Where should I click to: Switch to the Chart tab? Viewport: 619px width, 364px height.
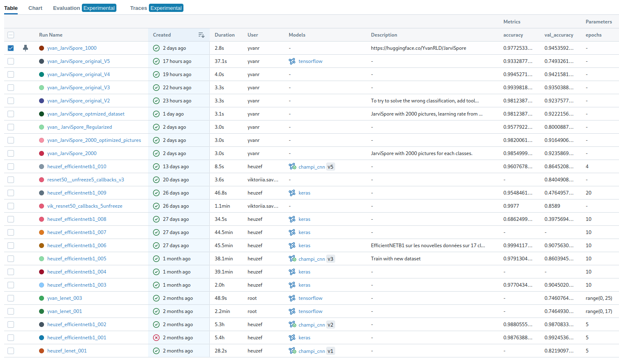pos(35,8)
